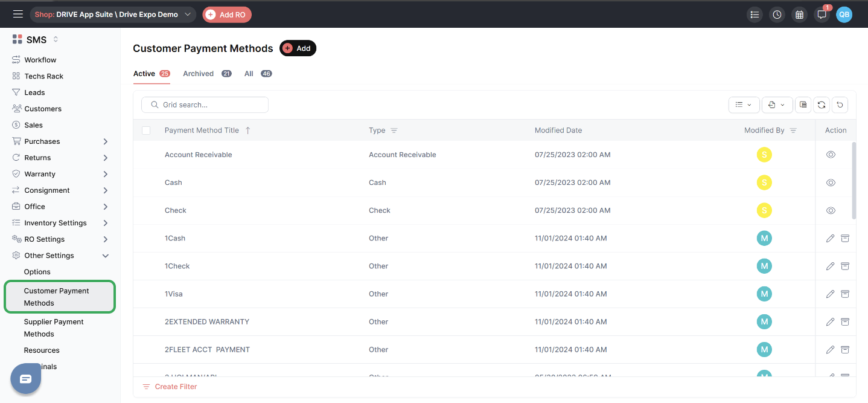Refresh the grid data
868x403 pixels.
point(822,105)
